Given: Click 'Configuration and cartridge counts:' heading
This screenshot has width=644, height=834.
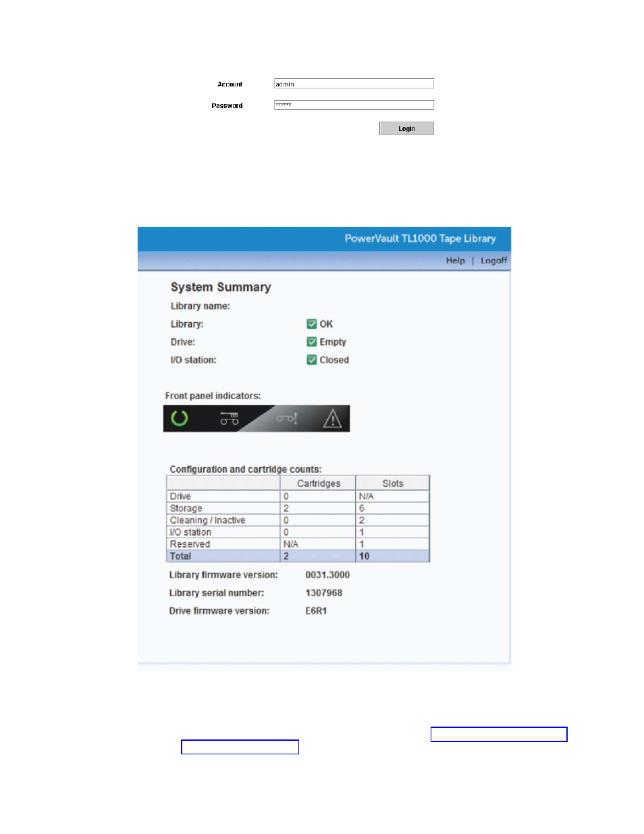Looking at the screenshot, I should [x=246, y=469].
